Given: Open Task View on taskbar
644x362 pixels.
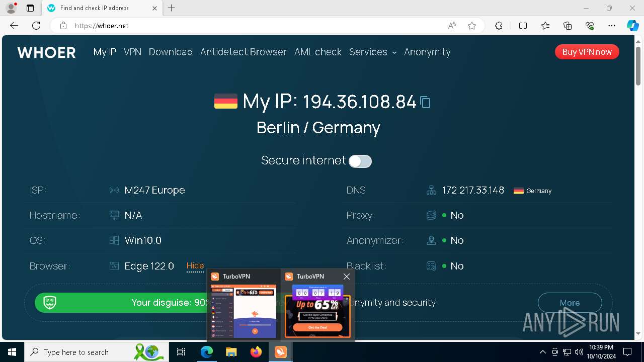Looking at the screenshot, I should 182,352.
